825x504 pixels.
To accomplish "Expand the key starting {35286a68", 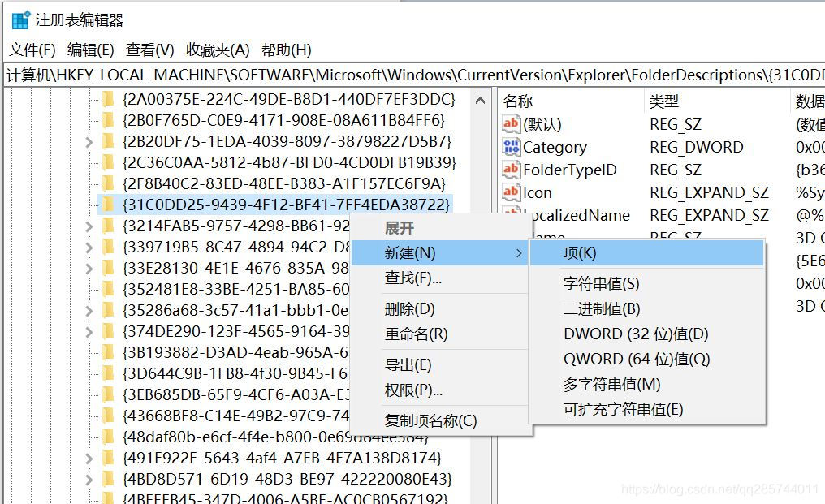I will [x=89, y=311].
